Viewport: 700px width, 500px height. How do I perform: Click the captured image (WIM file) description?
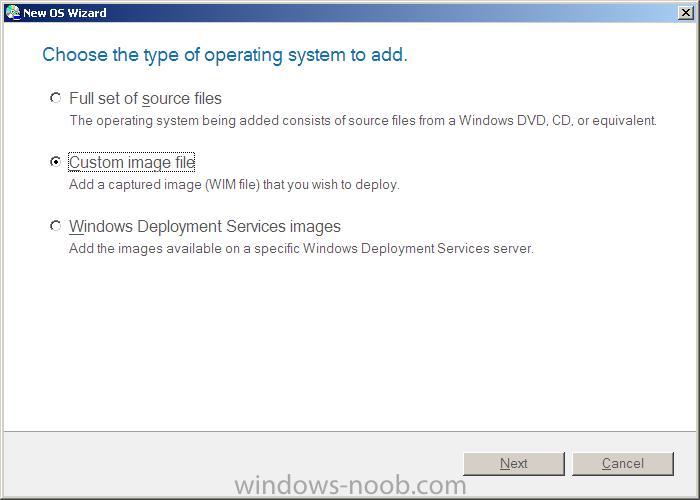[x=234, y=184]
